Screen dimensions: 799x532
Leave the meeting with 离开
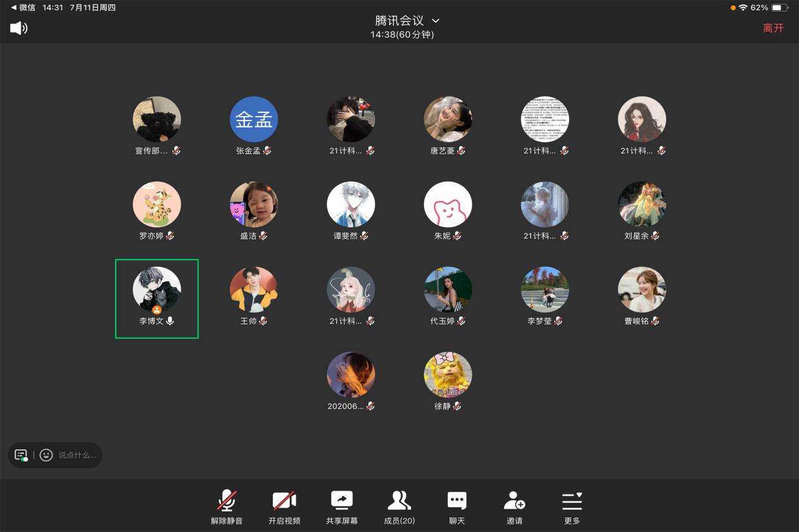pos(773,28)
